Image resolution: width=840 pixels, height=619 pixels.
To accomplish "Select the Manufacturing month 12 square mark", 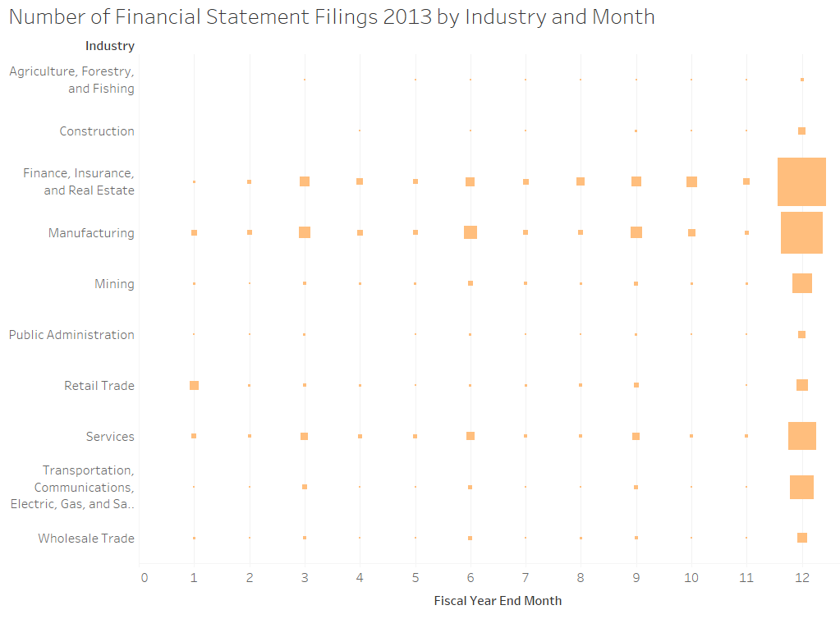I will (x=801, y=232).
